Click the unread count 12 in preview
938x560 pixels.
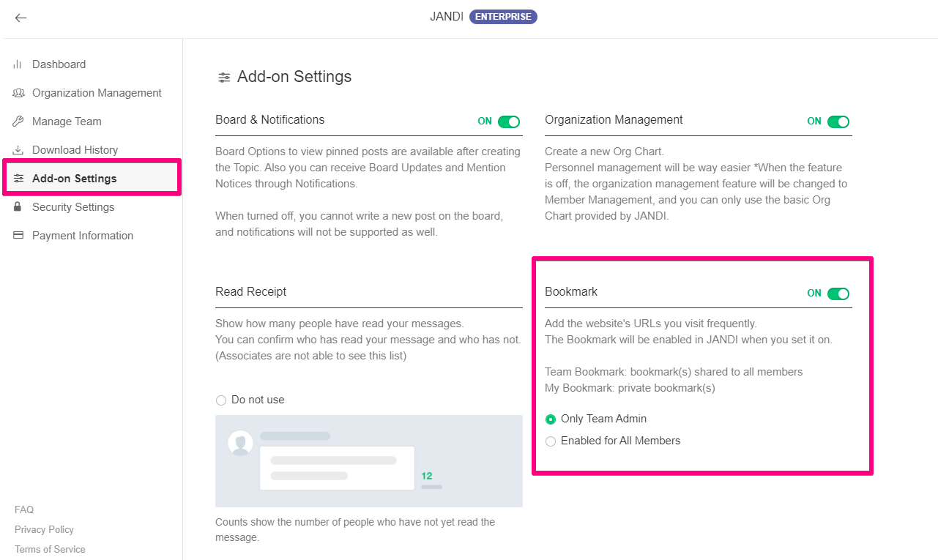tap(427, 476)
